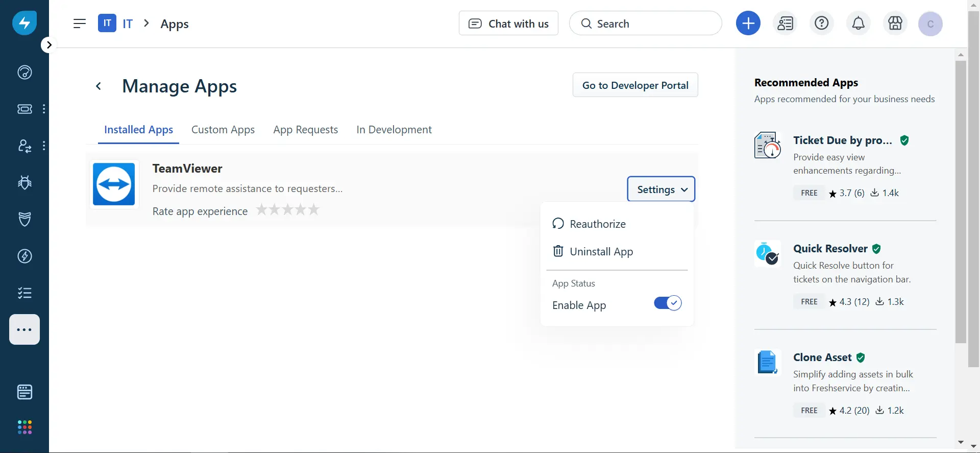Open the Clone Asset app title

[822, 357]
